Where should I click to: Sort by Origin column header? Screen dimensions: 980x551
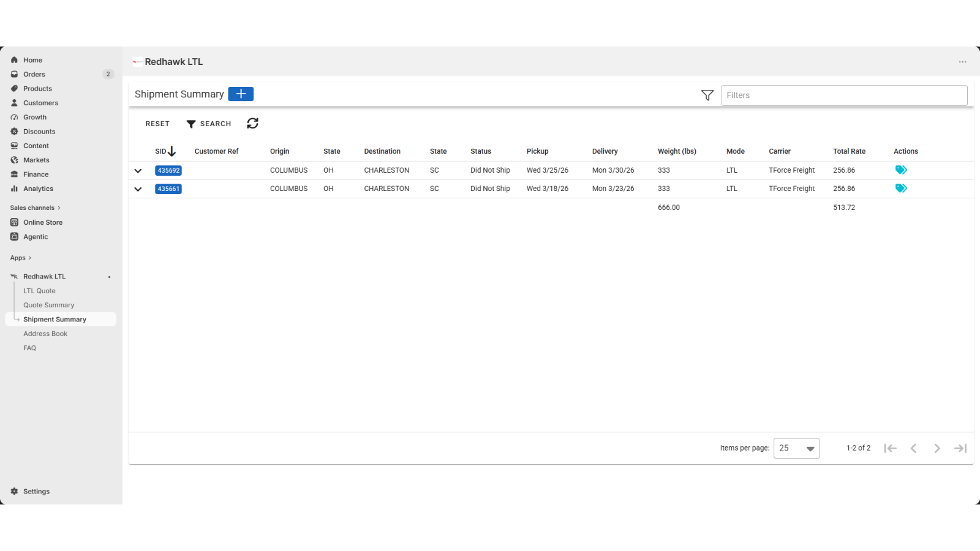[x=279, y=151]
